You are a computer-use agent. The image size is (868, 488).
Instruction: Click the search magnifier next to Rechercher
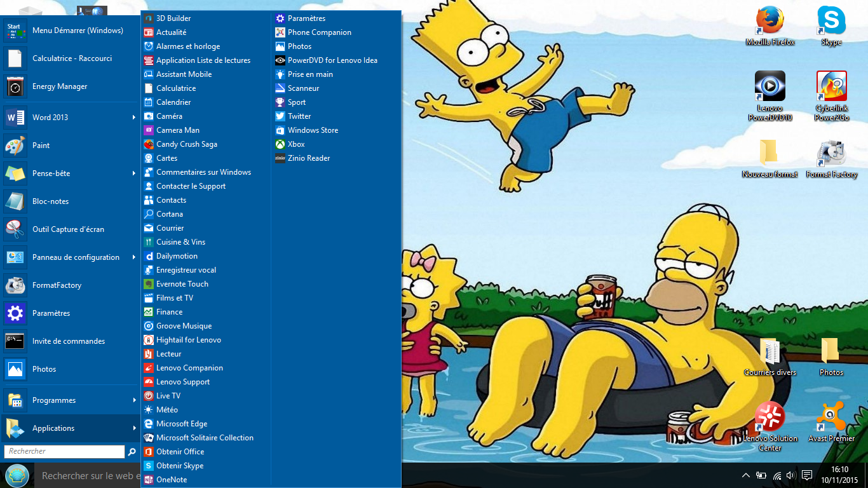(x=132, y=452)
